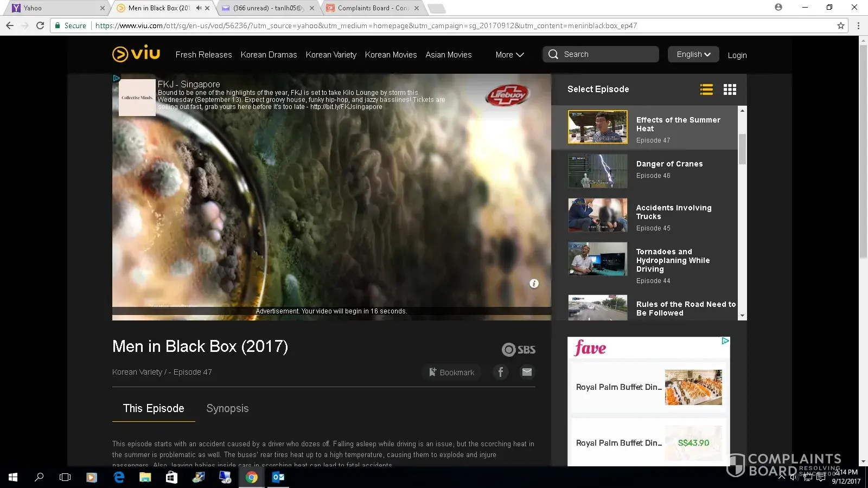Click the ad info icon on video
868x488 pixels.
click(534, 284)
